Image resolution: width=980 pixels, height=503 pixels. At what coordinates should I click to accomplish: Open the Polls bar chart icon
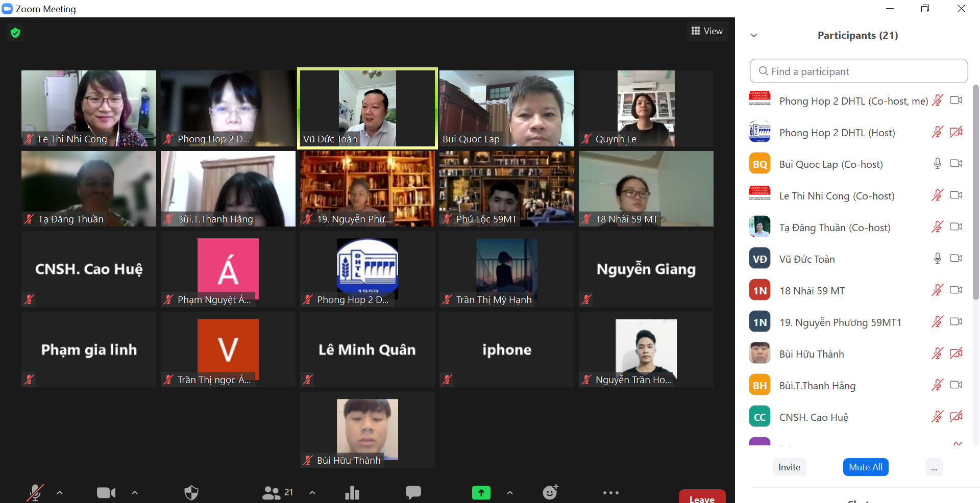[352, 493]
